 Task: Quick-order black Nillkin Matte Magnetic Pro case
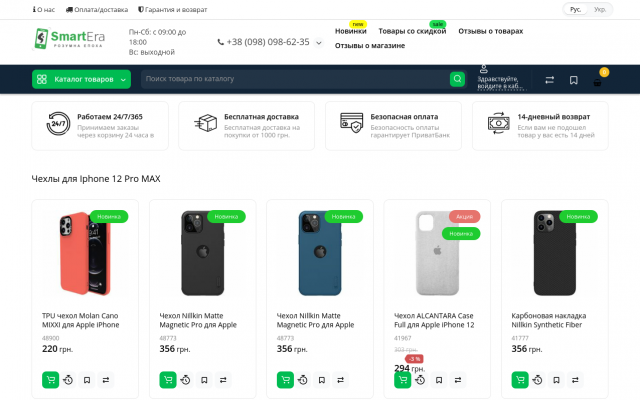185,380
